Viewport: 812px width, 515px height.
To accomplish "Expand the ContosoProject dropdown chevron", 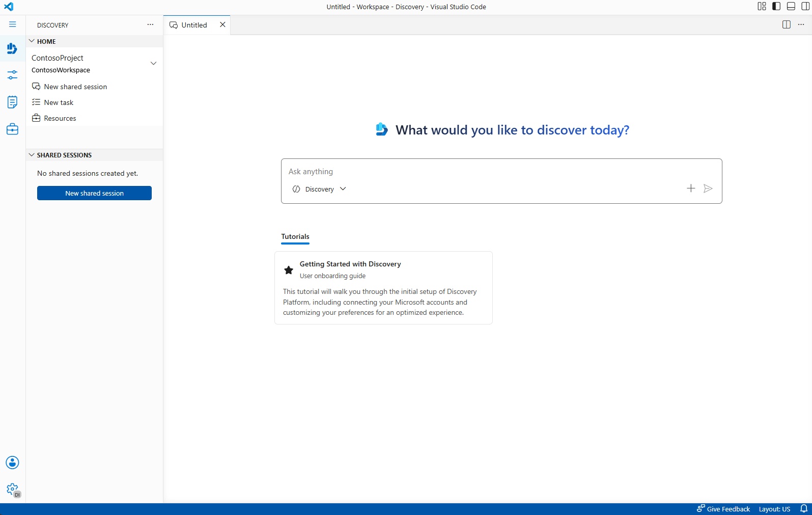I will (x=153, y=63).
